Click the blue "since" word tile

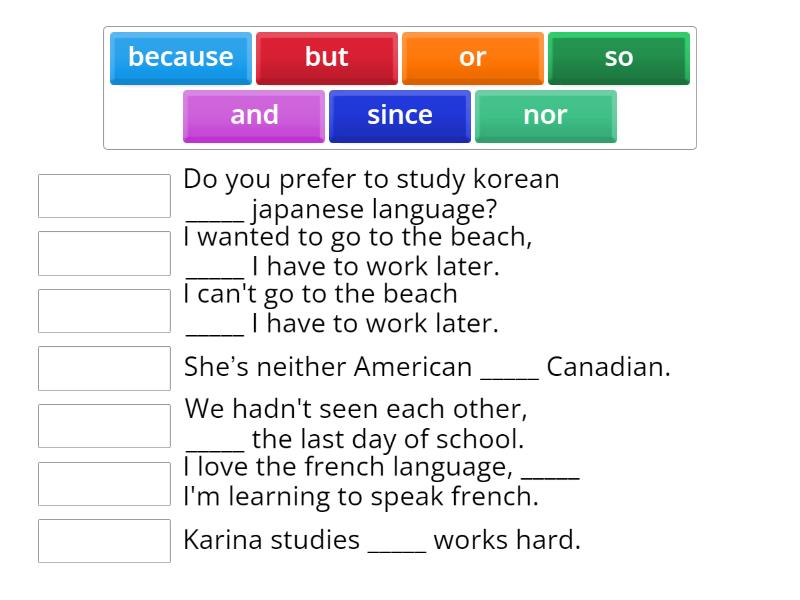point(399,115)
